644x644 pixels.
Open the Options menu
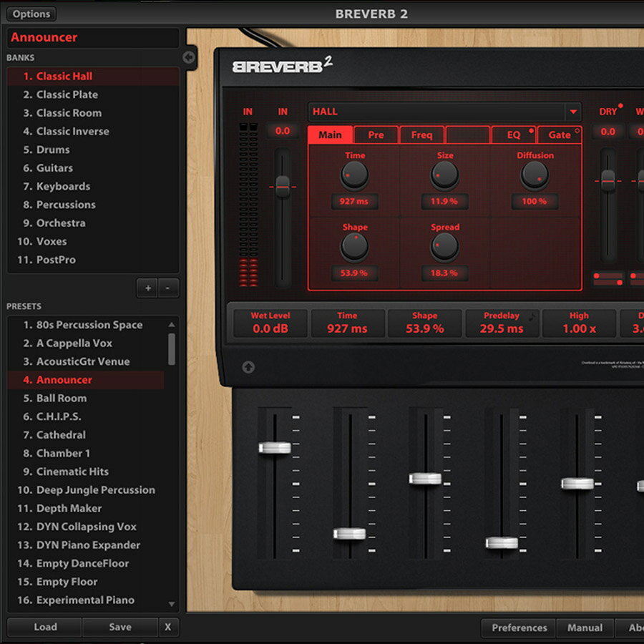[x=31, y=14]
